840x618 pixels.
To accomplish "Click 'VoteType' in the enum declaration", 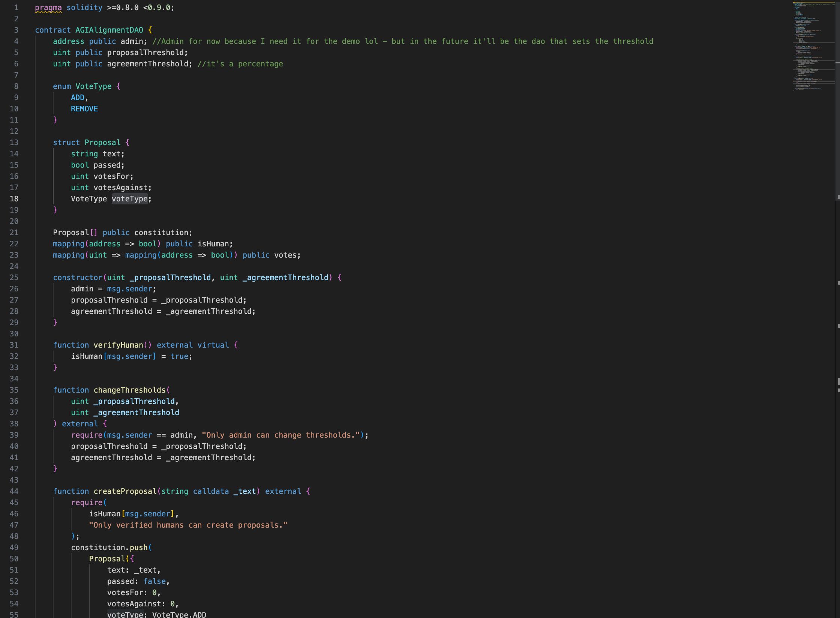I will 93,86.
